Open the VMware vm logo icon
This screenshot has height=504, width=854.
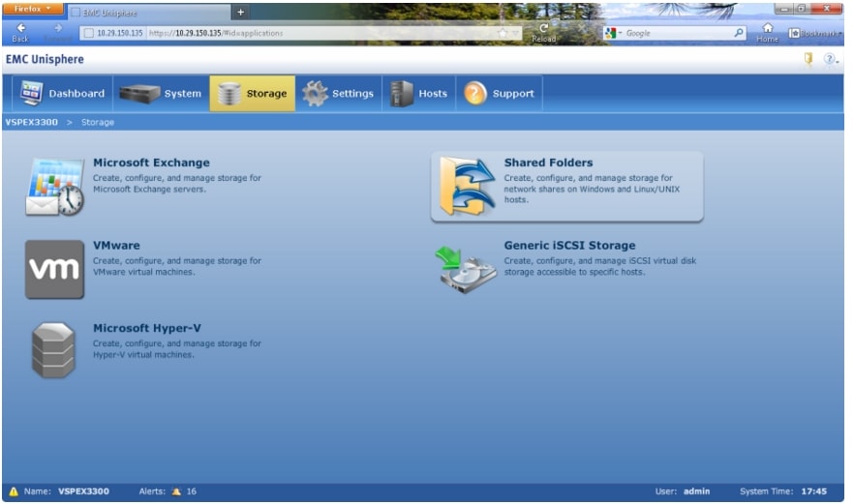54,270
